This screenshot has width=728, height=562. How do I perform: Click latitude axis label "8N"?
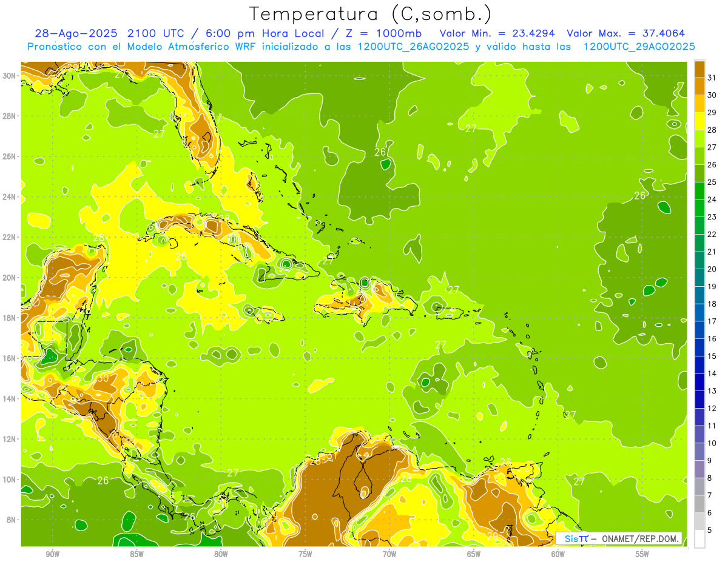(12, 520)
